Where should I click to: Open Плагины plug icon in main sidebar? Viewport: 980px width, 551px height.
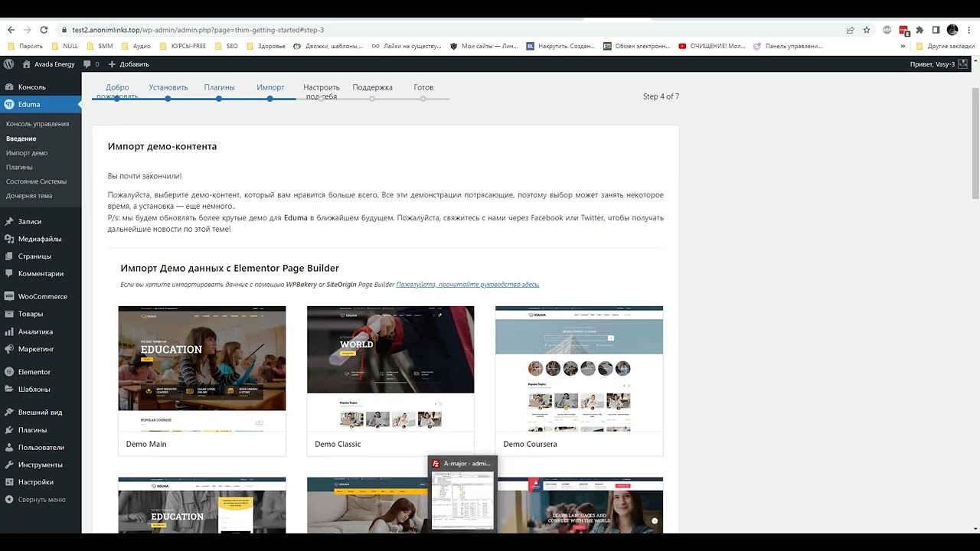[x=9, y=430]
